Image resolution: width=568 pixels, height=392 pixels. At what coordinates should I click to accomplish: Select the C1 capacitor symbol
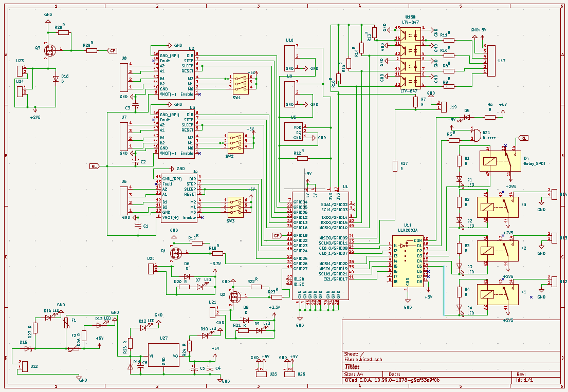139,226
